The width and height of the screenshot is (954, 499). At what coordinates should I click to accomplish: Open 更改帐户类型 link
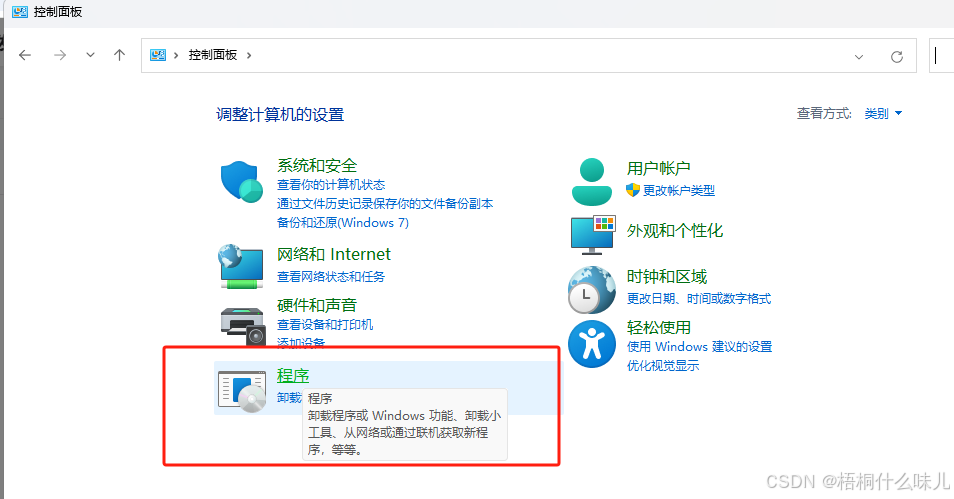(679, 190)
